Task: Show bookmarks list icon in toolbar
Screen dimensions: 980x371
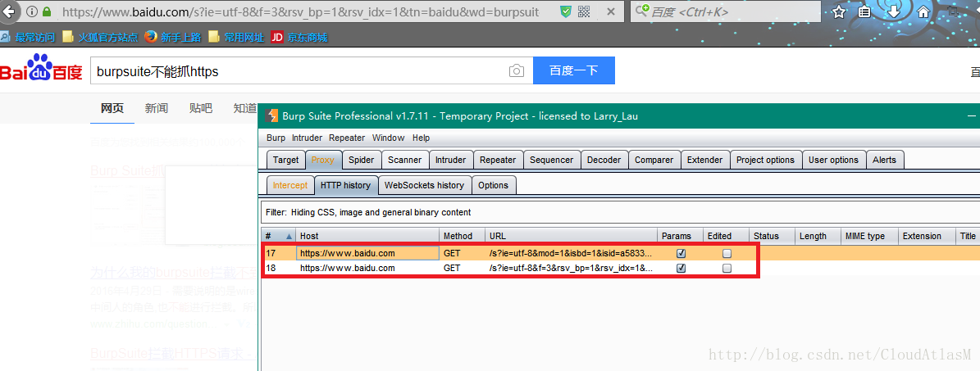Action: coord(865,11)
